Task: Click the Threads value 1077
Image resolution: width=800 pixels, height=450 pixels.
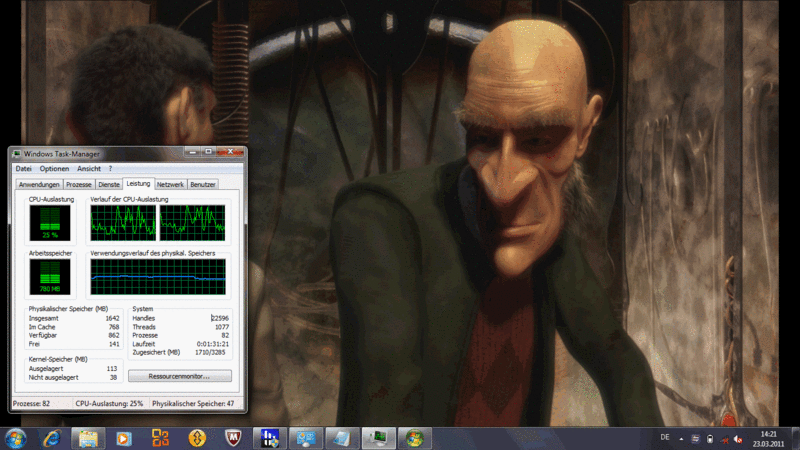Action: 222,327
